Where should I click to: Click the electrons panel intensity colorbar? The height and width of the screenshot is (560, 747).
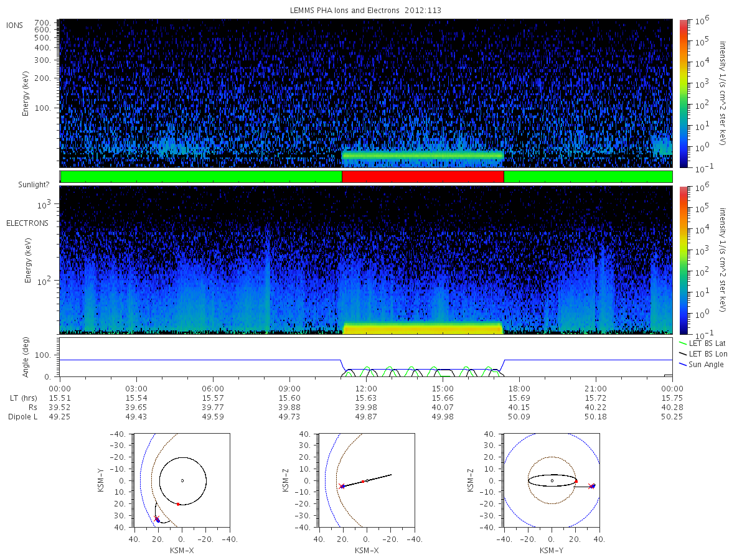[x=683, y=259]
